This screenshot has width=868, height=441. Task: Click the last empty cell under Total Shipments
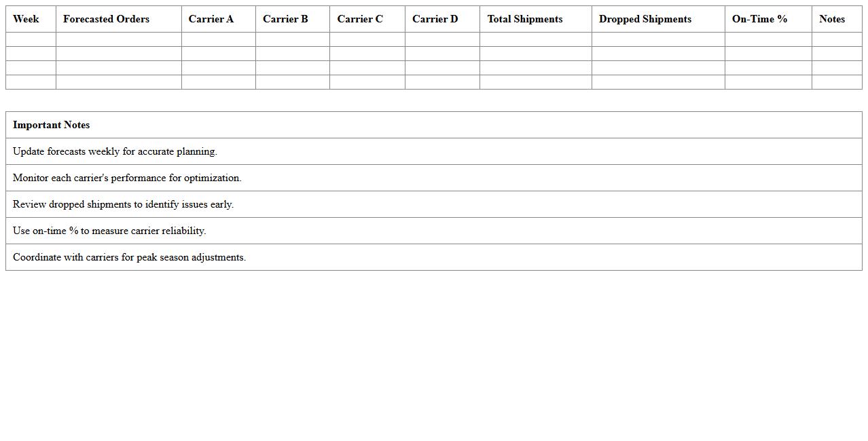(x=535, y=82)
